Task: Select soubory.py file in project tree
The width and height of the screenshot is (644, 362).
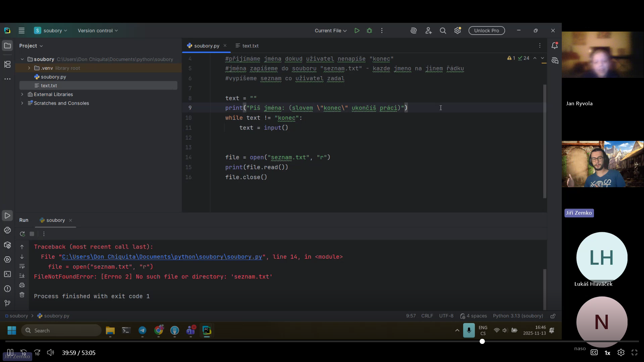Action: point(53,77)
